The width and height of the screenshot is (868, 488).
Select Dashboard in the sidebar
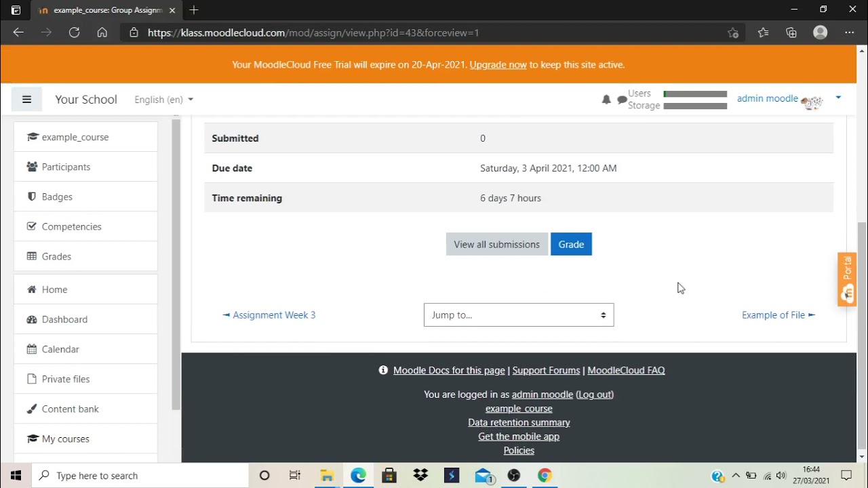85,319
